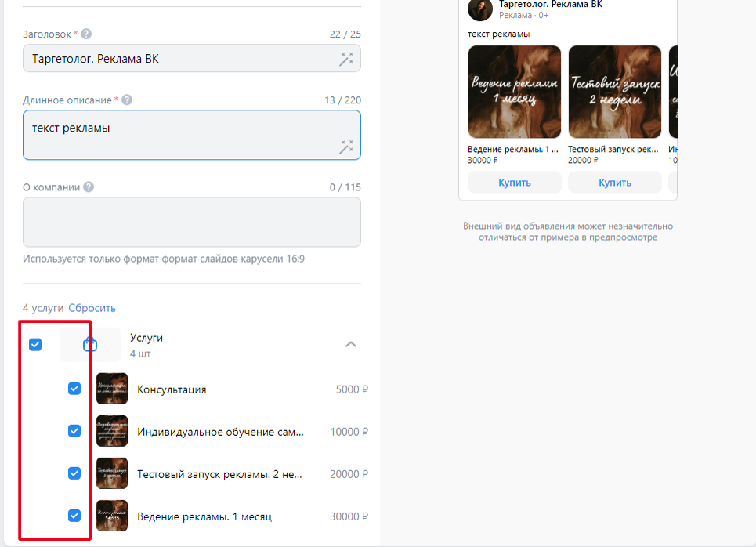Image resolution: width=756 pixels, height=547 pixels.
Task: Uncheck the Ведение рекламы. 1 месяц checkbox
Action: click(74, 516)
